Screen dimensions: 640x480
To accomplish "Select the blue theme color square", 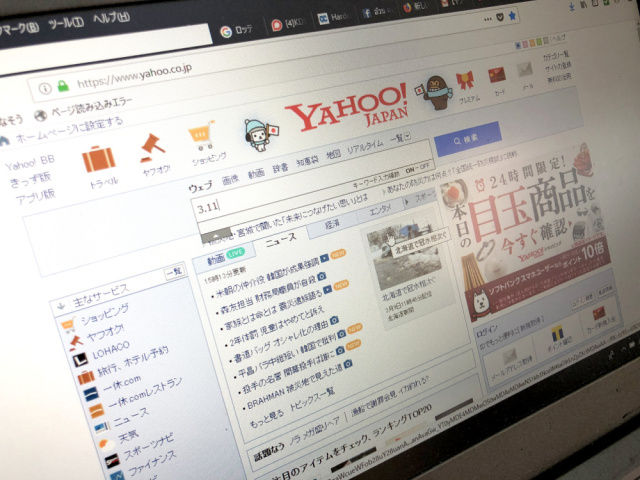I will click(x=518, y=45).
